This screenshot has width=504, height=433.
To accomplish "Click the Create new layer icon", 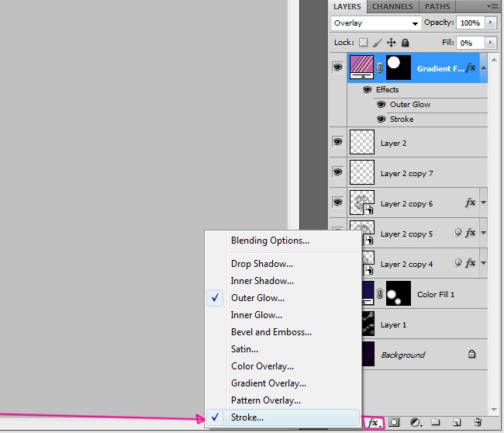I will tap(457, 423).
